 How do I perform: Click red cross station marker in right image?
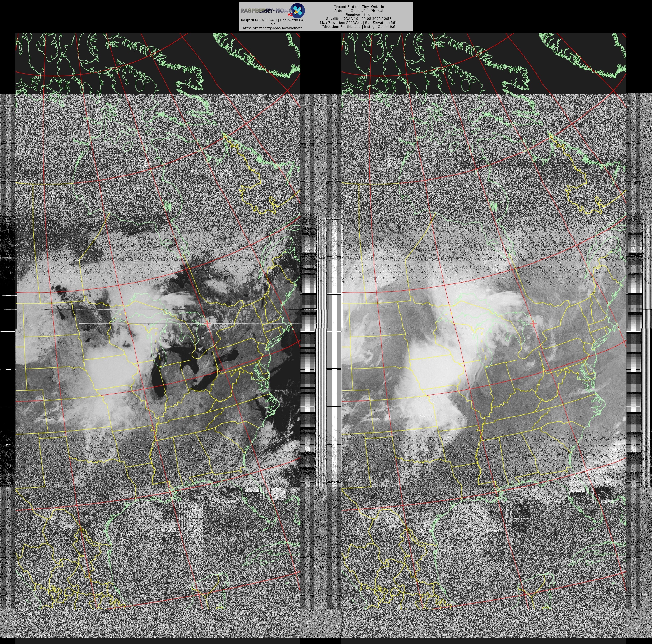pos(533,324)
